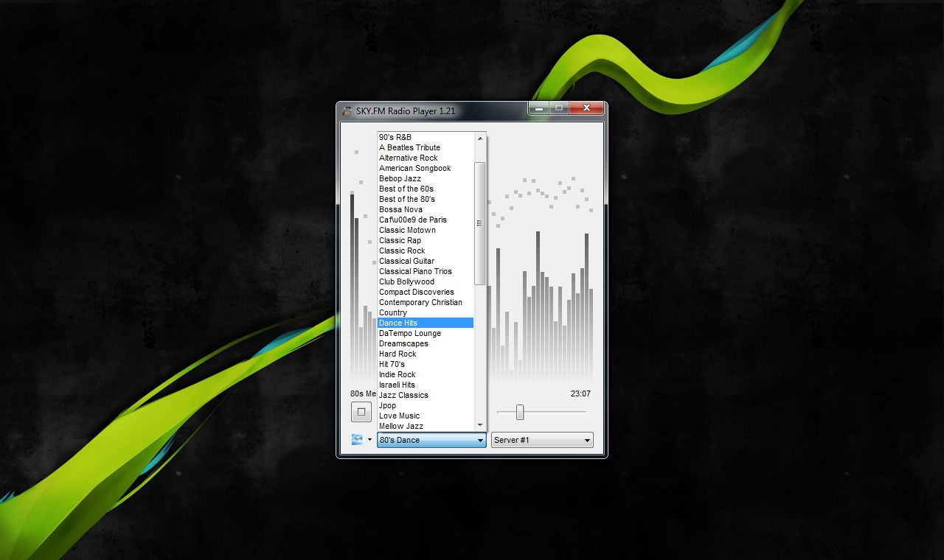Select the Country channel

[425, 312]
